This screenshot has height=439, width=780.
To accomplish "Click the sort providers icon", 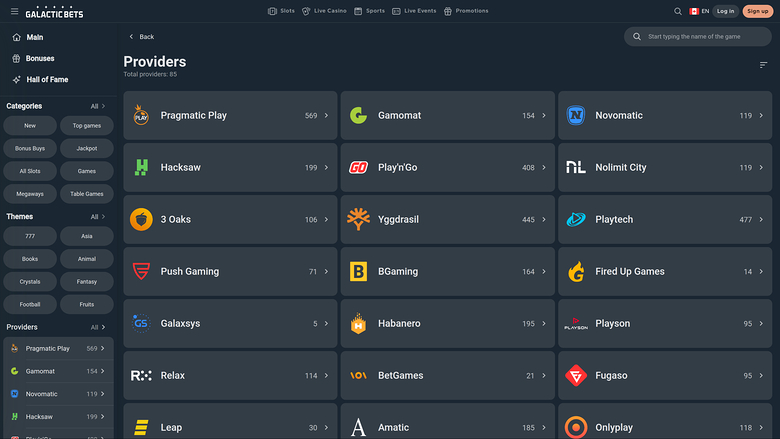I will click(764, 65).
